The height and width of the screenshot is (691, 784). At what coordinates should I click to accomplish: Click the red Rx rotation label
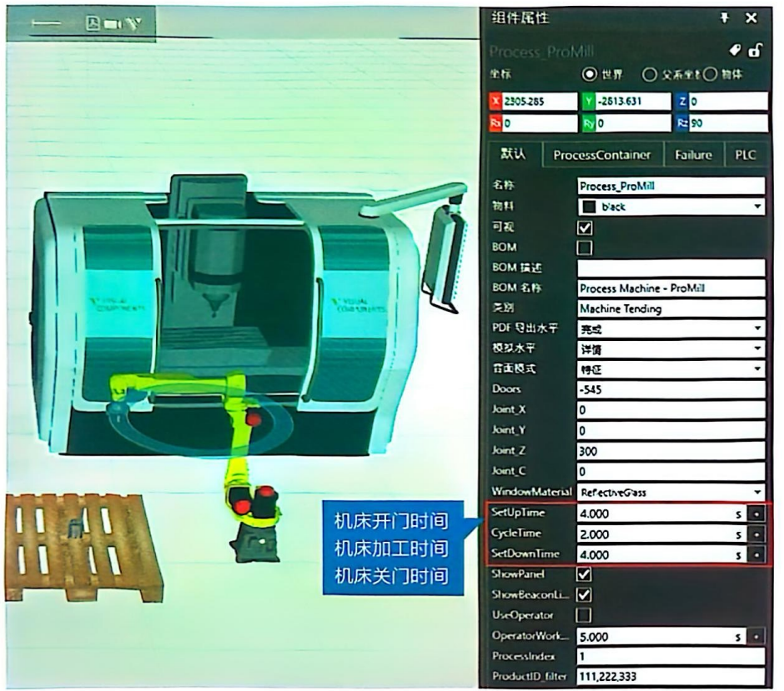tap(495, 123)
